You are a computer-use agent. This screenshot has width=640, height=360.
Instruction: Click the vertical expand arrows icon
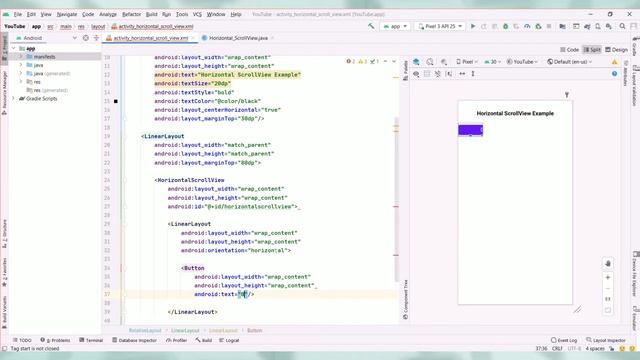tap(473, 74)
